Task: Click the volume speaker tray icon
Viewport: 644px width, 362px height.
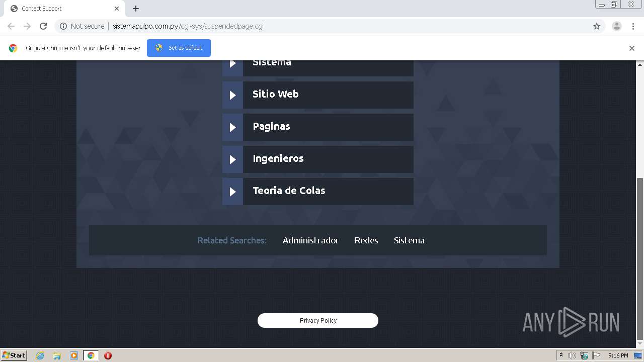Action: tap(572, 355)
